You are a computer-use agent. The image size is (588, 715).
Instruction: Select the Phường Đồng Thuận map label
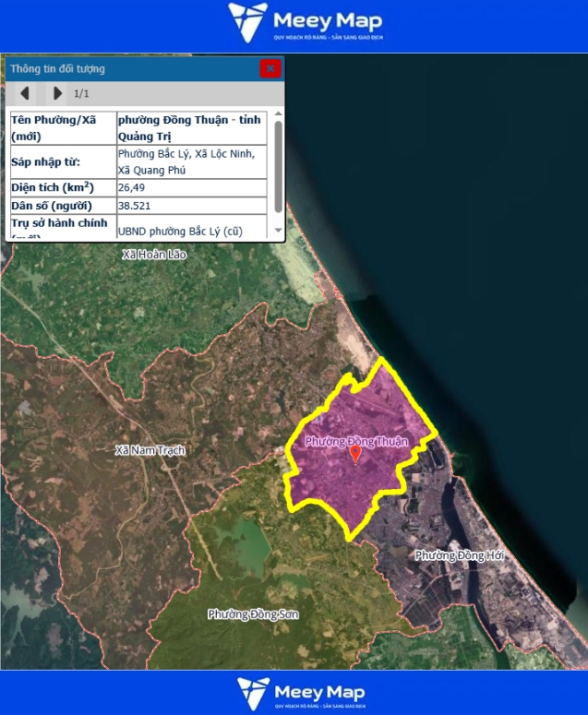[x=355, y=441]
